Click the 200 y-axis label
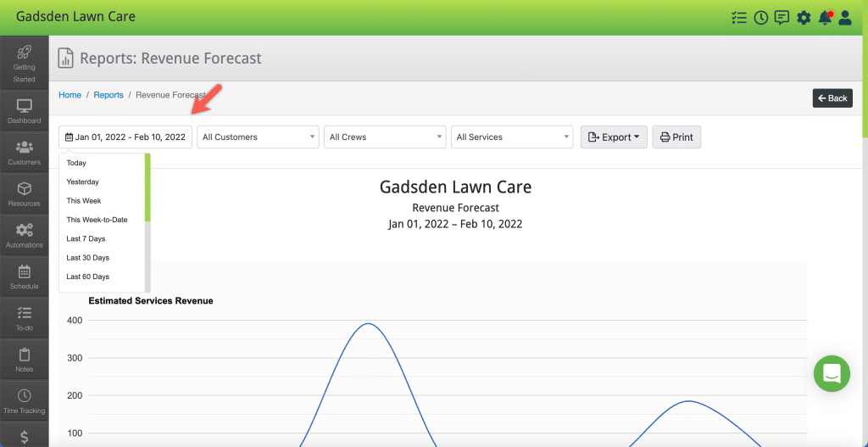Screen dimensions: 868x447 tap(75, 395)
